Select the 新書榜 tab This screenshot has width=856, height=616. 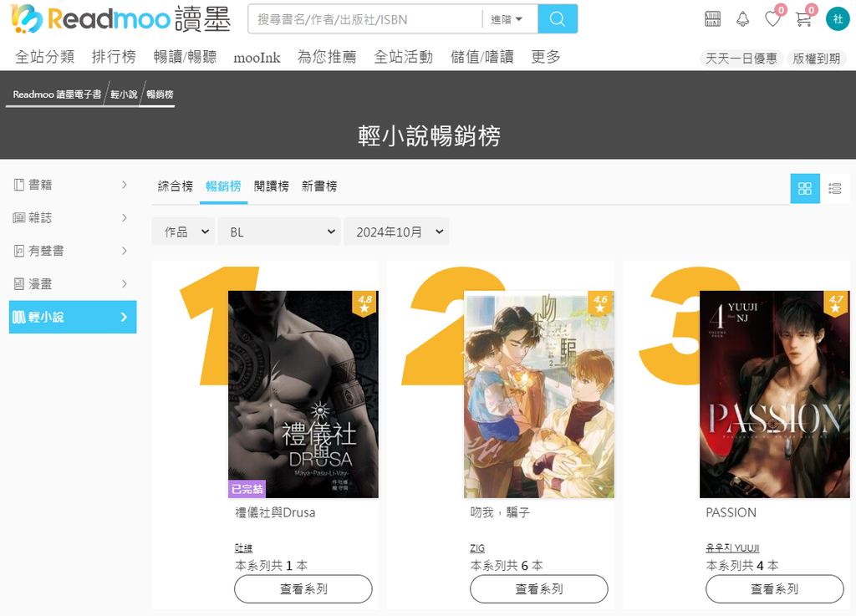pos(319,186)
